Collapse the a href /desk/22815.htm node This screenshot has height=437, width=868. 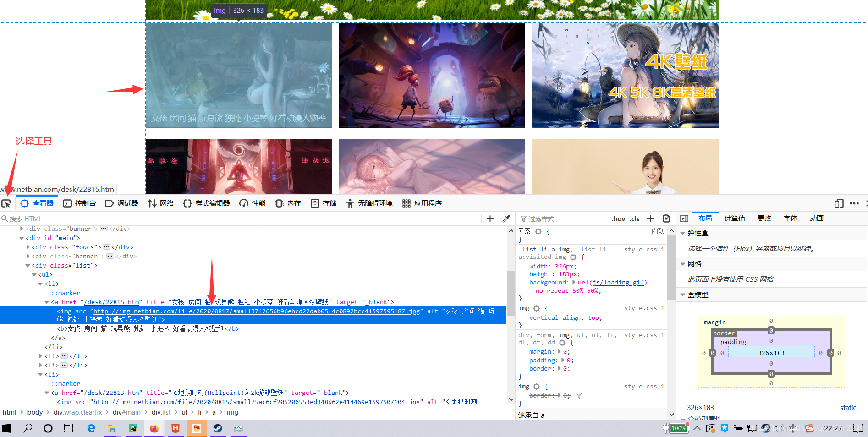(47, 302)
